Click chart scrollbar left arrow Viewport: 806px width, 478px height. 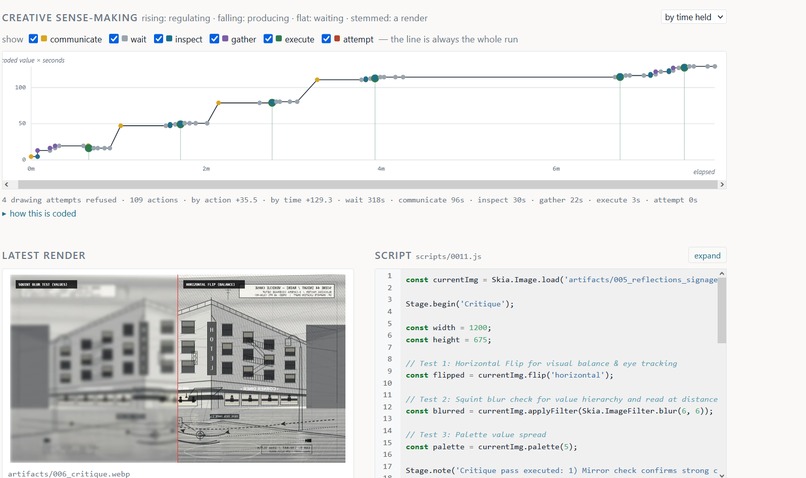6,185
